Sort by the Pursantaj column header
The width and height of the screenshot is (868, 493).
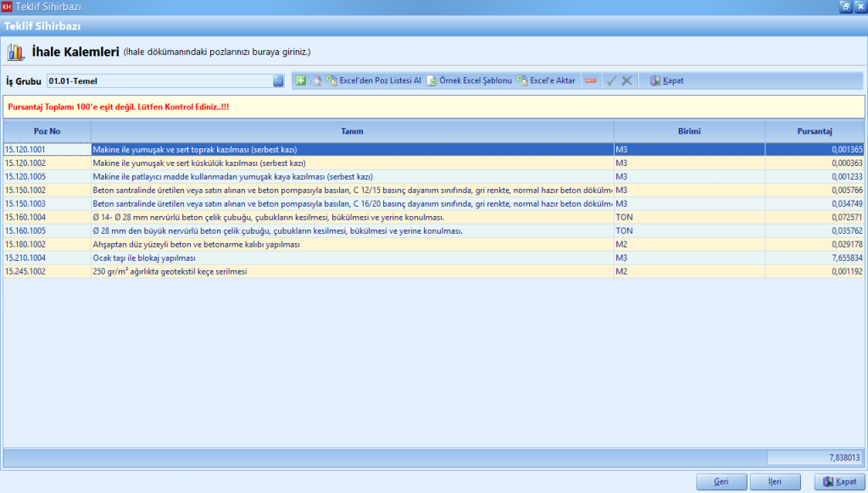[814, 131]
